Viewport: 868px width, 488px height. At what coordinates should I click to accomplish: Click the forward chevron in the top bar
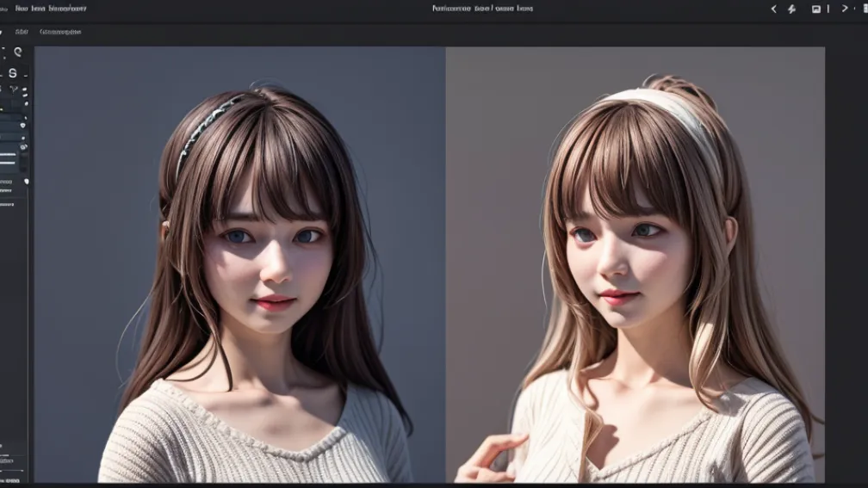[x=845, y=9]
